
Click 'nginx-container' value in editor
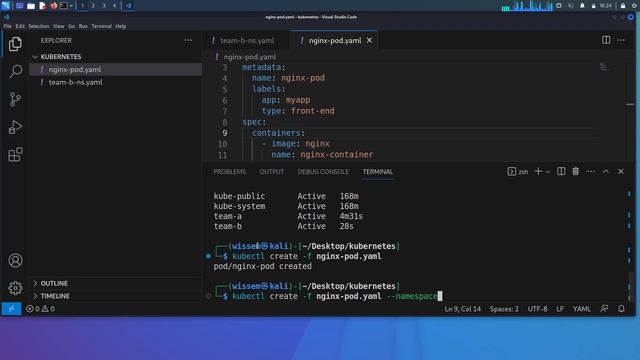pyautogui.click(x=337, y=155)
